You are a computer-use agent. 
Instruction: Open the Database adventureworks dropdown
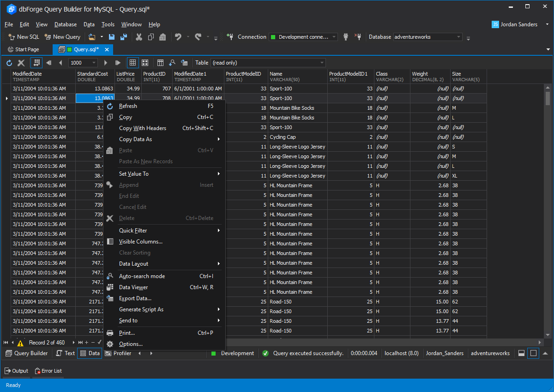(458, 37)
